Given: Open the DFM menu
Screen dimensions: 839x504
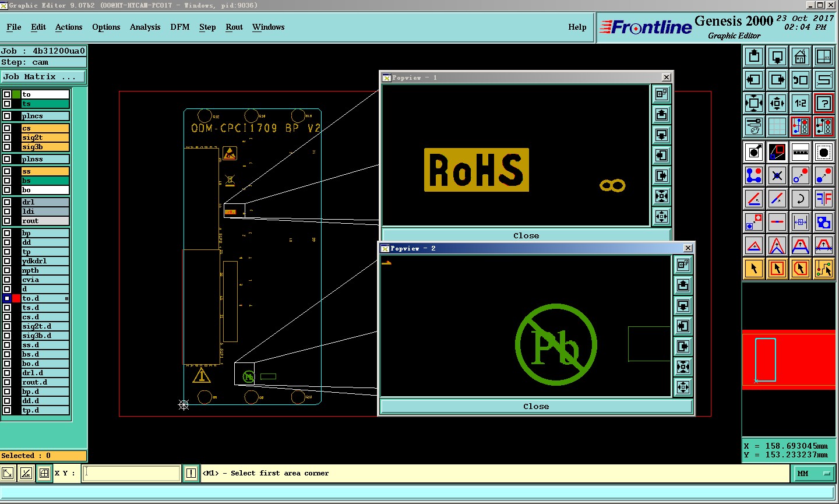Looking at the screenshot, I should [x=180, y=27].
